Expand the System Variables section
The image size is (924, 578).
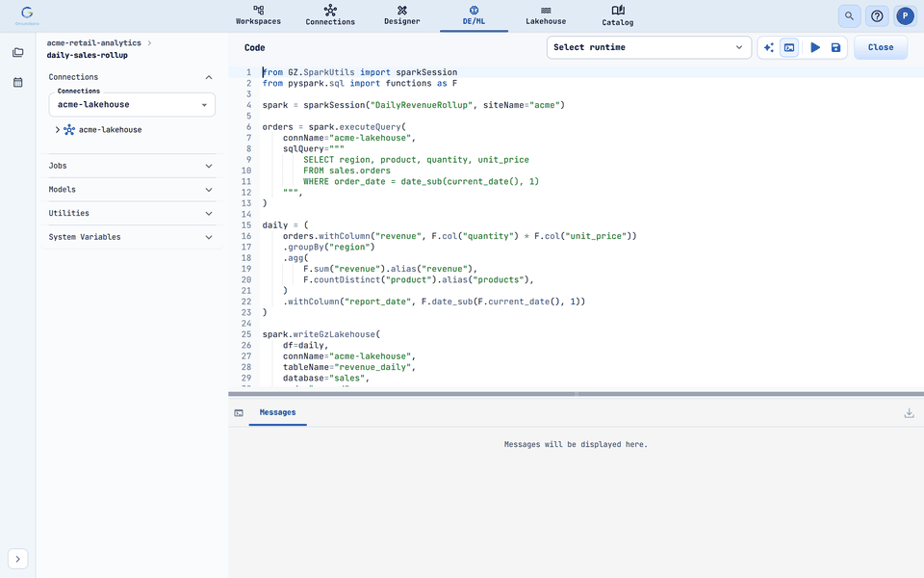click(131, 237)
